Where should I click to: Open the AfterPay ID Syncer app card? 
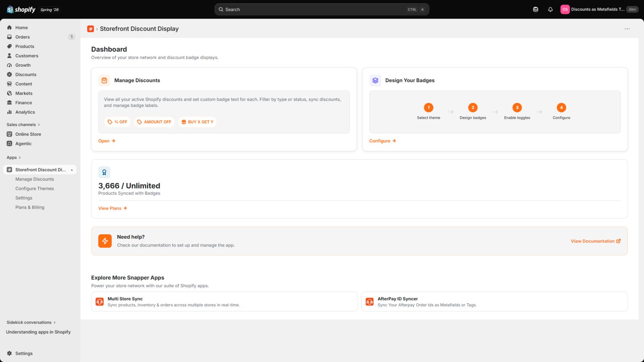click(x=494, y=302)
